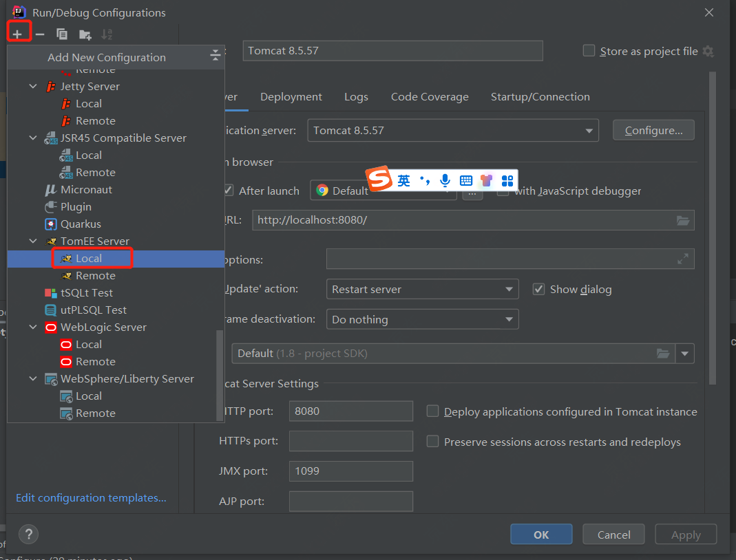Collapse the WebSphere/Liberty Server node
This screenshot has width=736, height=560.
33,379
